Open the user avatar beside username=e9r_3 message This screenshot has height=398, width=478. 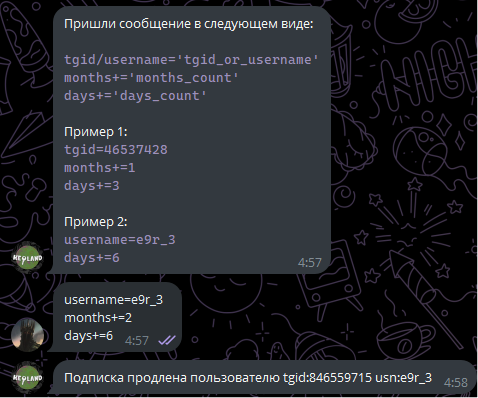[27, 335]
